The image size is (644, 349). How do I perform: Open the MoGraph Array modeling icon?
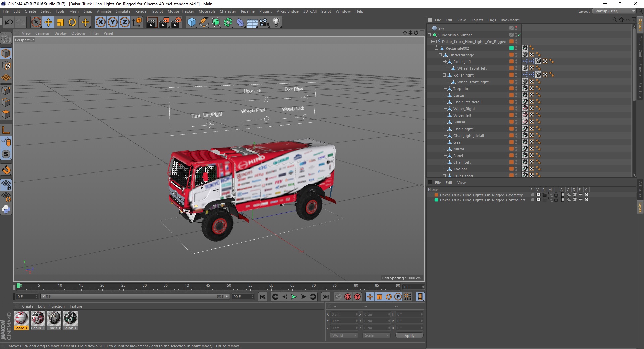click(x=228, y=22)
